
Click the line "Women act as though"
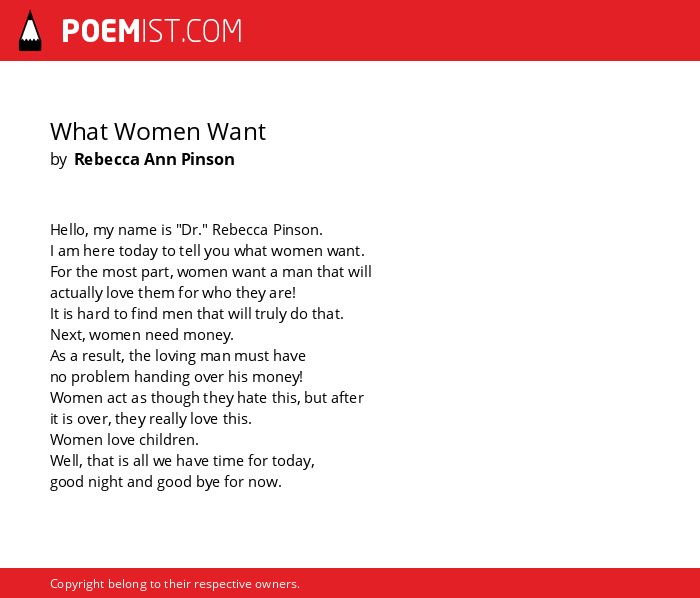207,398
